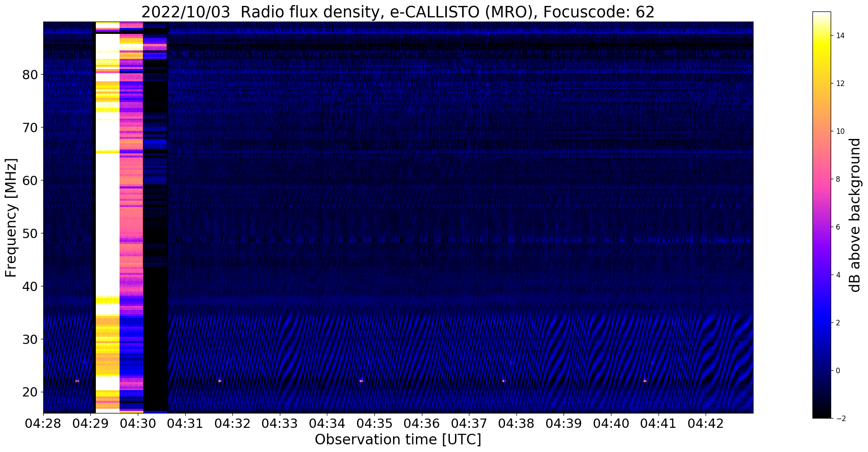Click the 'Frequency [MHz]' axis label
Image resolution: width=868 pixels, height=452 pixels.
coord(11,218)
